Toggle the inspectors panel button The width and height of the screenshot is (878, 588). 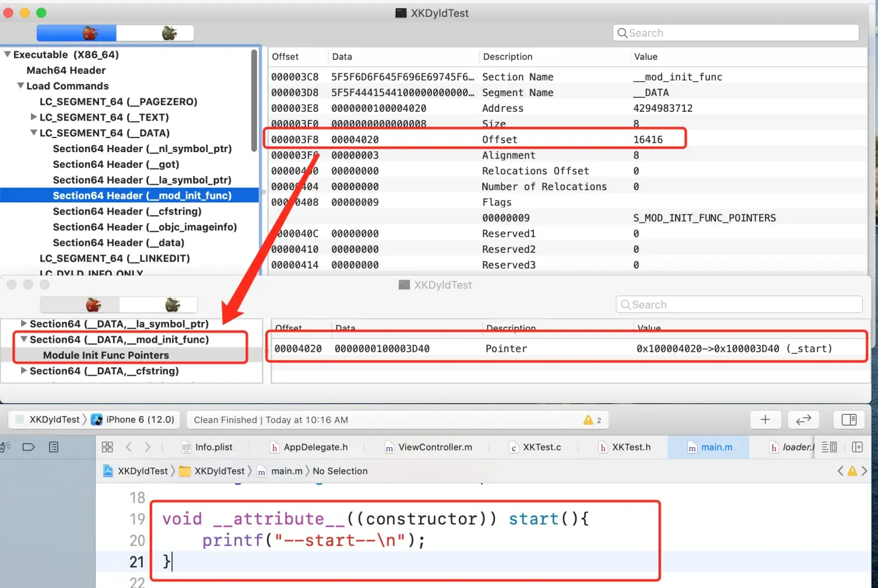tap(849, 419)
